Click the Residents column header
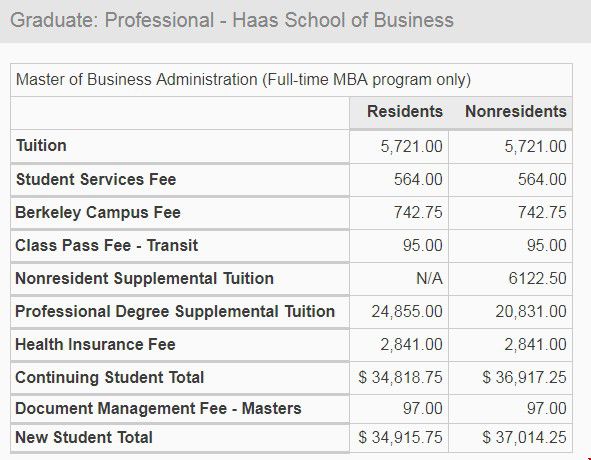 point(405,112)
